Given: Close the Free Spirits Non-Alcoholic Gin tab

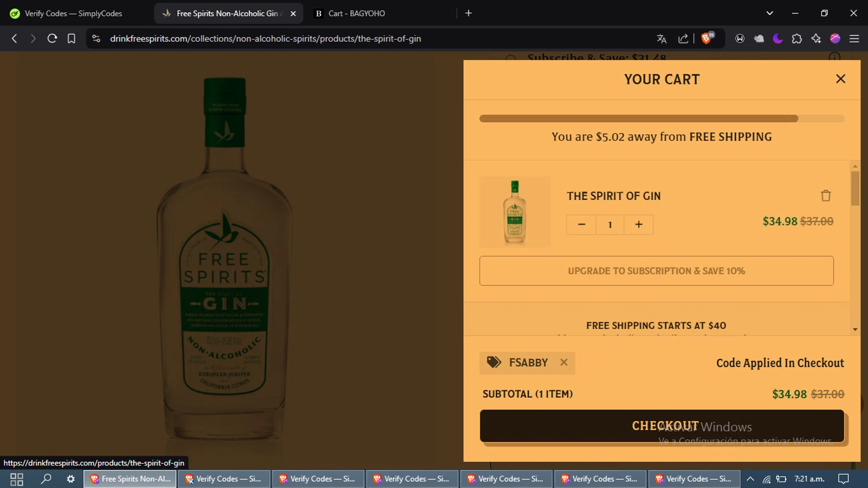Looking at the screenshot, I should (293, 13).
